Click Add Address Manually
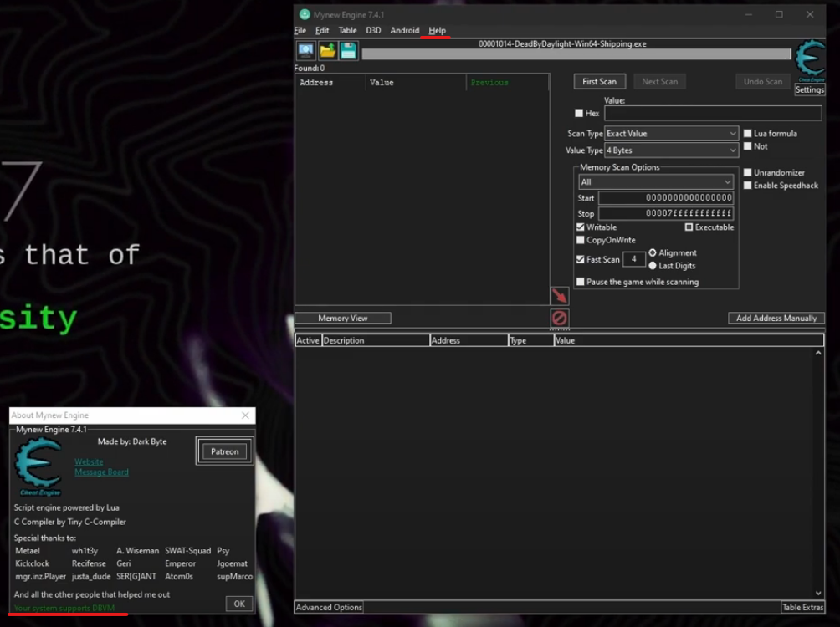840x627 pixels. (x=776, y=318)
